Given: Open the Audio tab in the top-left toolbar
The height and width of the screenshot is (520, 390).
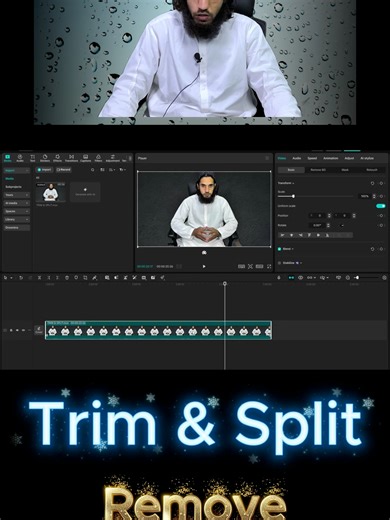Looking at the screenshot, I should [x=20, y=158].
